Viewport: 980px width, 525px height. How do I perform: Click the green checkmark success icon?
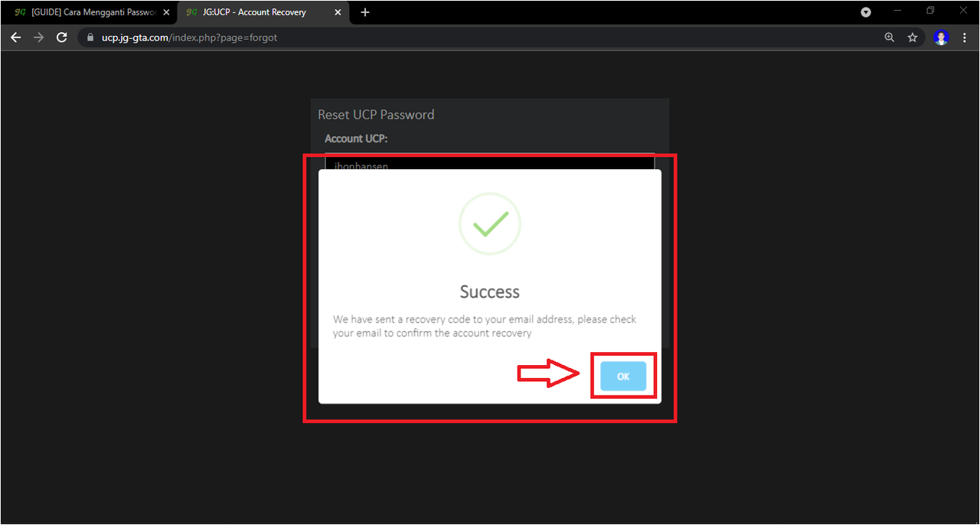pyautogui.click(x=490, y=223)
